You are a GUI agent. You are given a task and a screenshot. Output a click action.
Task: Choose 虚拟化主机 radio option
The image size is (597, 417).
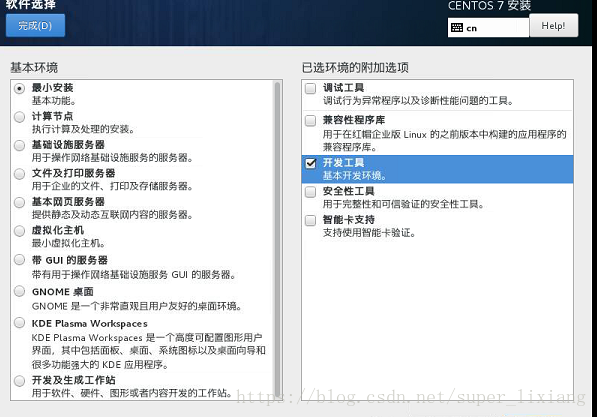tap(19, 231)
